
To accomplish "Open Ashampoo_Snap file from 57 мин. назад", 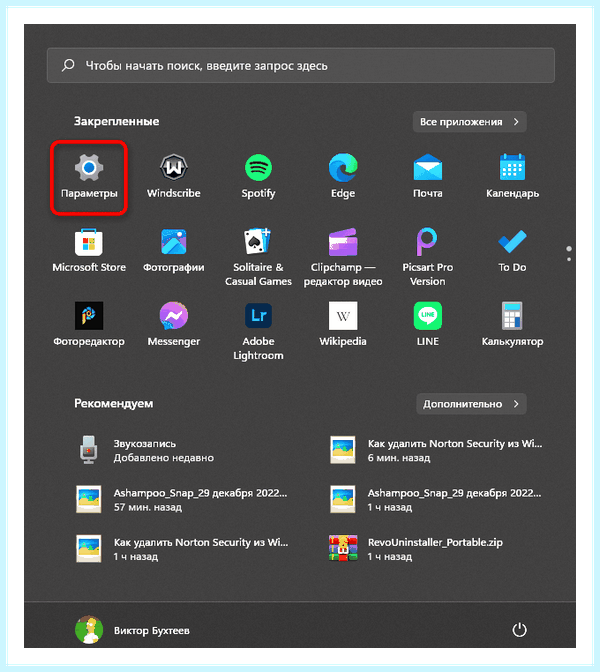I will click(183, 499).
